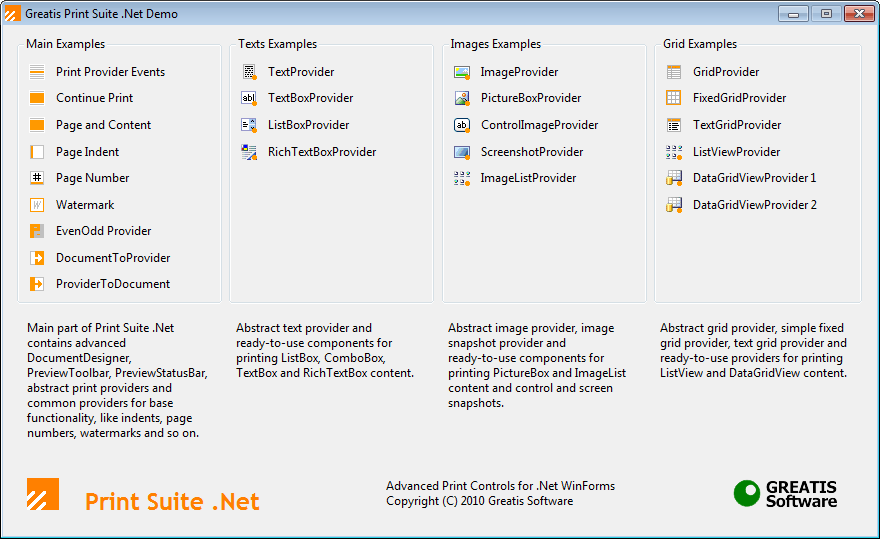
Task: Select the ControlImageProvider example
Action: [539, 125]
